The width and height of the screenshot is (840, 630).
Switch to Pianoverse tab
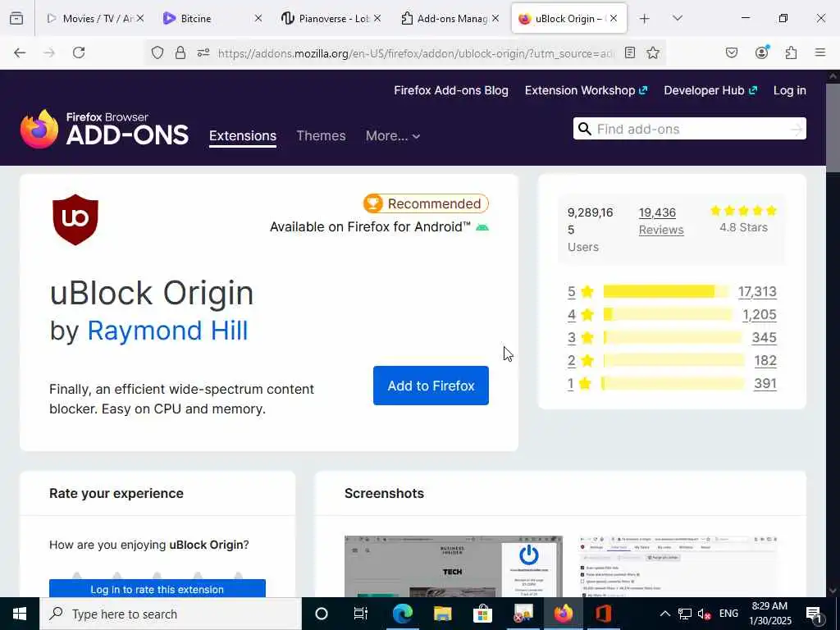pyautogui.click(x=331, y=19)
